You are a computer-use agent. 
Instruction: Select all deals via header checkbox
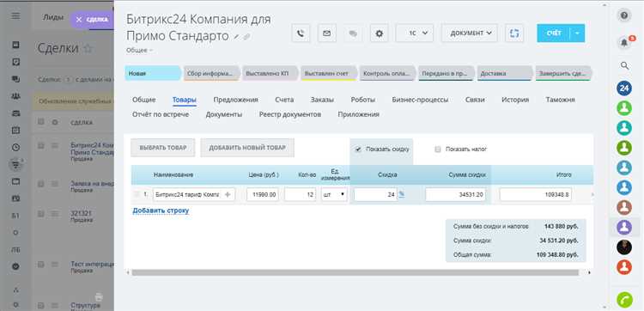40,122
